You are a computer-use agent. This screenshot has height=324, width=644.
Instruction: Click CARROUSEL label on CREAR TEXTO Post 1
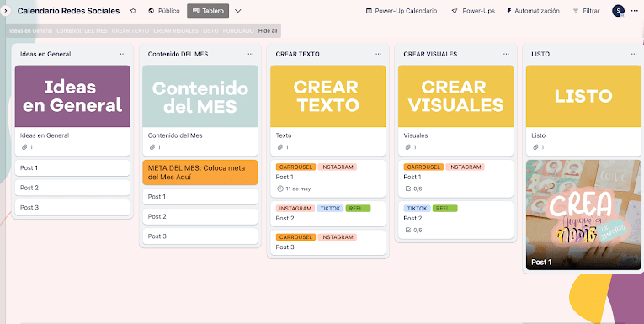[x=295, y=167]
